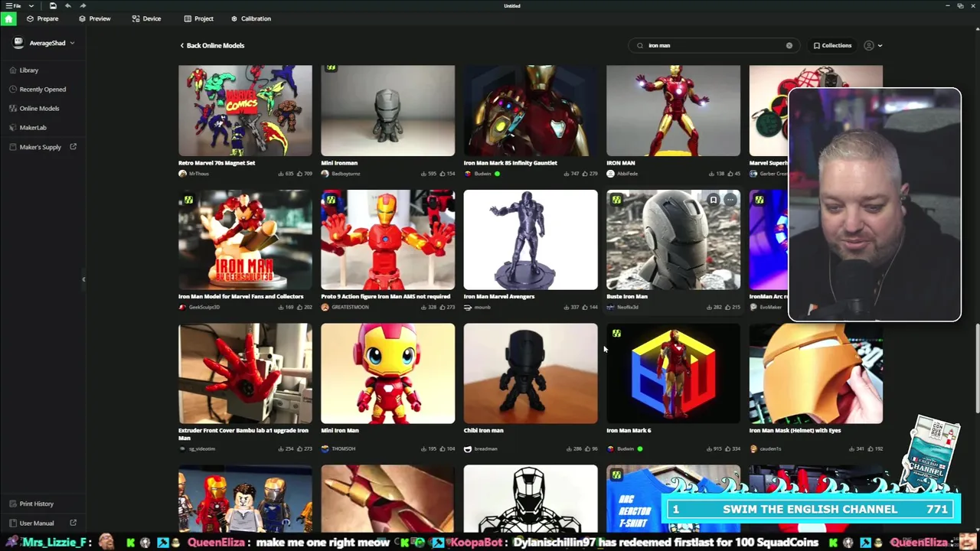Expand the arrow next to File
The height and width of the screenshot is (551, 980).
[x=31, y=5]
